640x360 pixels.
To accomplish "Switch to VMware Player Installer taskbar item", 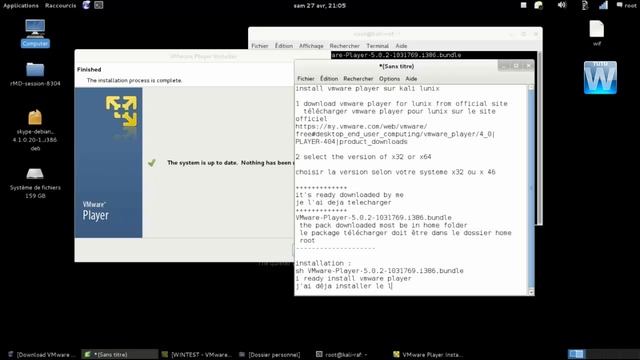I will 427,354.
